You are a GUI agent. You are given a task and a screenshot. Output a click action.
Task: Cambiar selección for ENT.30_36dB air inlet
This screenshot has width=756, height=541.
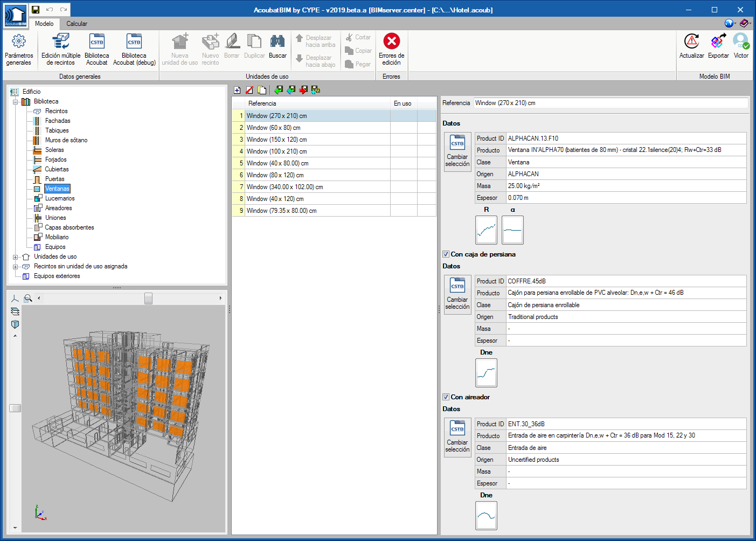(x=457, y=438)
